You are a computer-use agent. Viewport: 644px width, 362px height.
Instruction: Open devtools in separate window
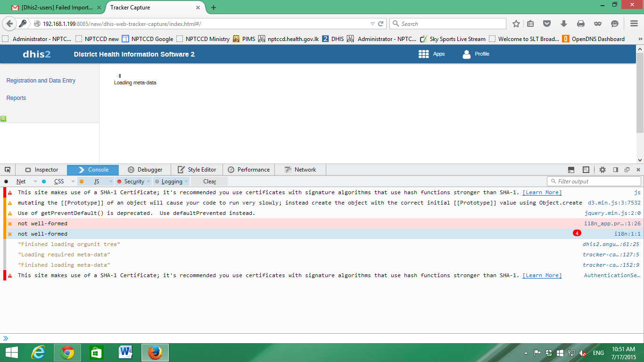tap(627, 170)
